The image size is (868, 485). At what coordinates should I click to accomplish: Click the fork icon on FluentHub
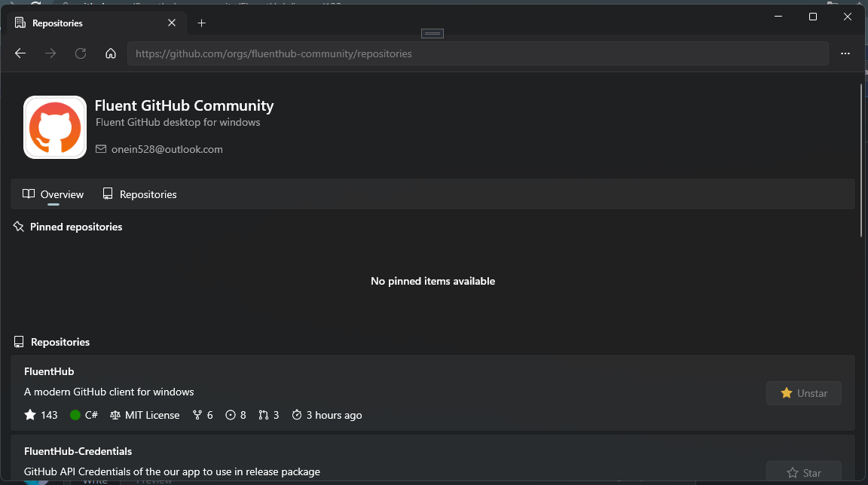(x=197, y=414)
